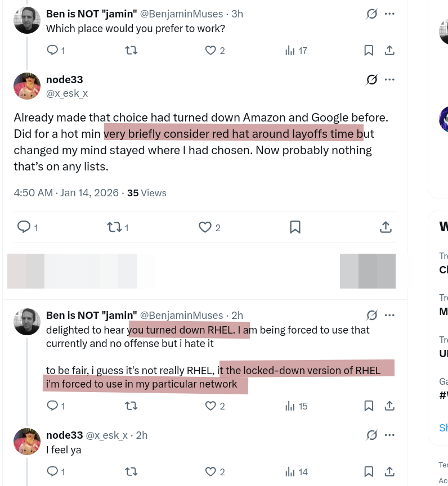This screenshot has height=486, width=448.
Task: Click node33's profile avatar
Action: click(x=27, y=85)
